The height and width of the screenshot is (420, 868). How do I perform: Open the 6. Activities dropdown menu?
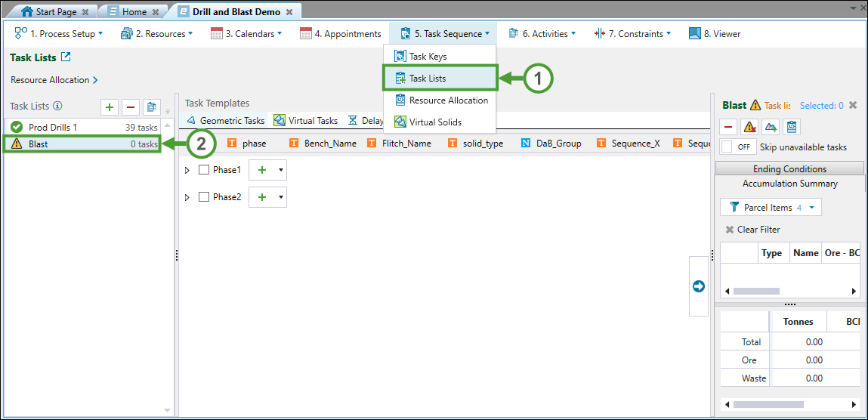pyautogui.click(x=573, y=34)
